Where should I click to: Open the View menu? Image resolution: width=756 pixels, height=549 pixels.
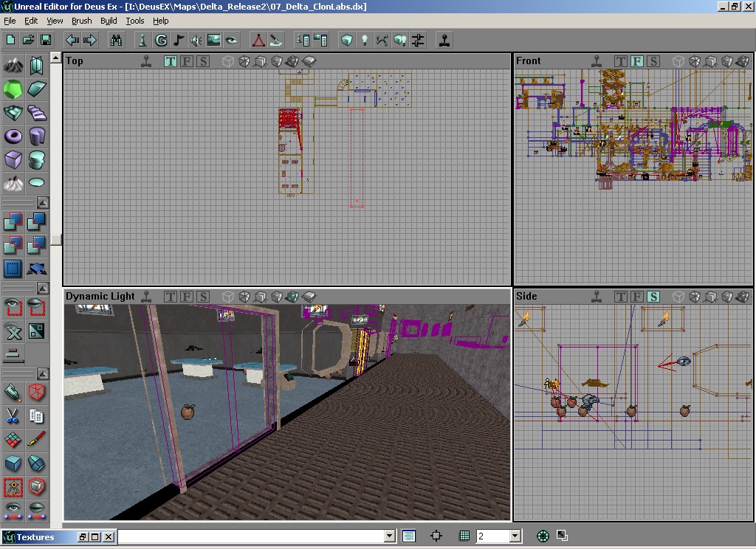click(x=55, y=21)
